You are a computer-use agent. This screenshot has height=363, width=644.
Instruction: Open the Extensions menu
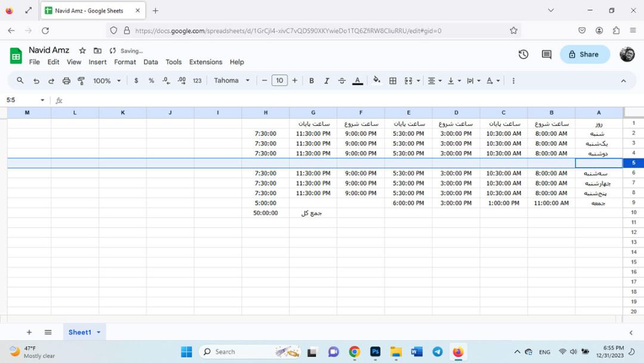[x=205, y=62]
